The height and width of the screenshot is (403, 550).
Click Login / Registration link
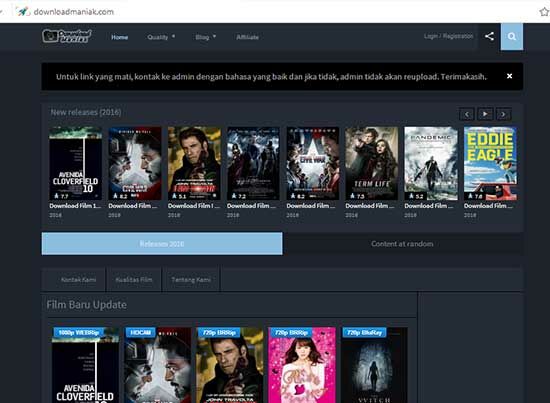pyautogui.click(x=448, y=36)
